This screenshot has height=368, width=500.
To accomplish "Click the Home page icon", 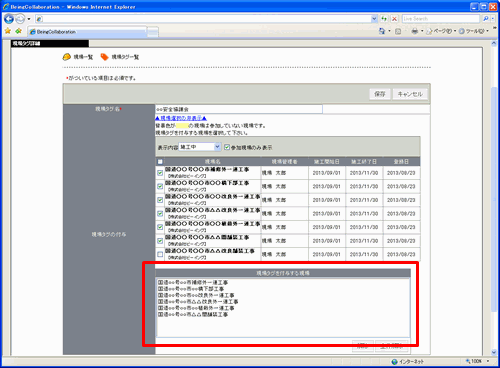I will point(382,31).
